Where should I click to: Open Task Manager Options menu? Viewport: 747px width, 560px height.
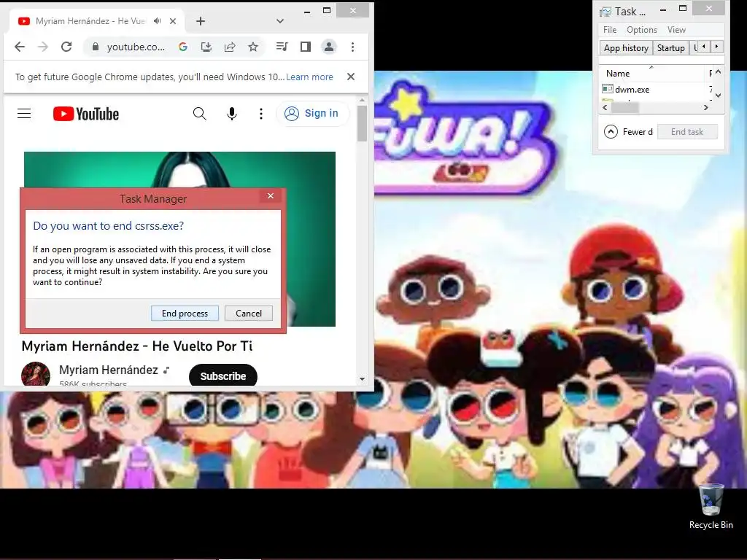click(642, 29)
